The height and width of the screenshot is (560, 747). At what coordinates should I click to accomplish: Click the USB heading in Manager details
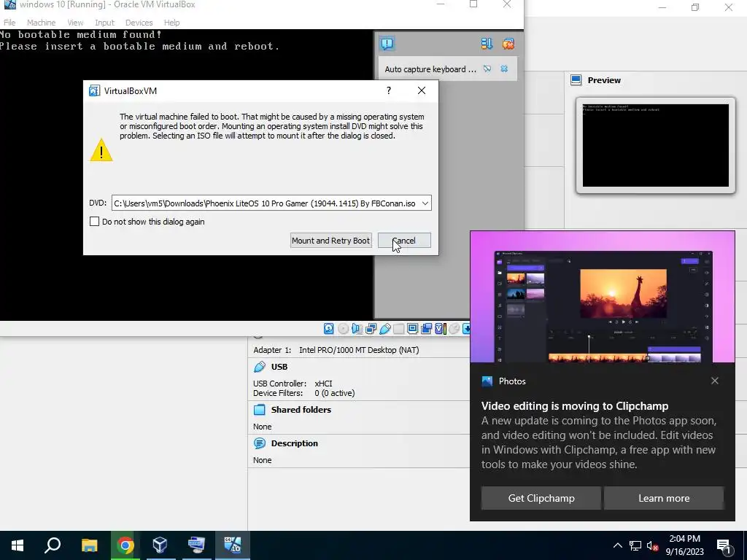[279, 367]
